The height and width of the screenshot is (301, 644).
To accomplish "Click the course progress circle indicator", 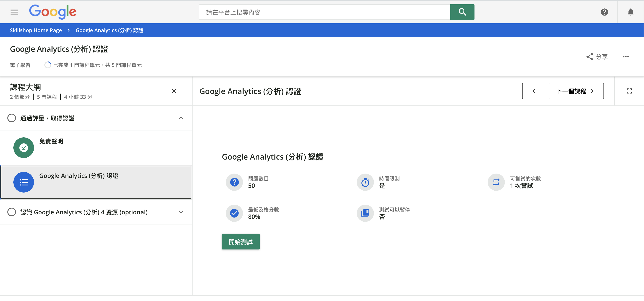I will point(48,65).
